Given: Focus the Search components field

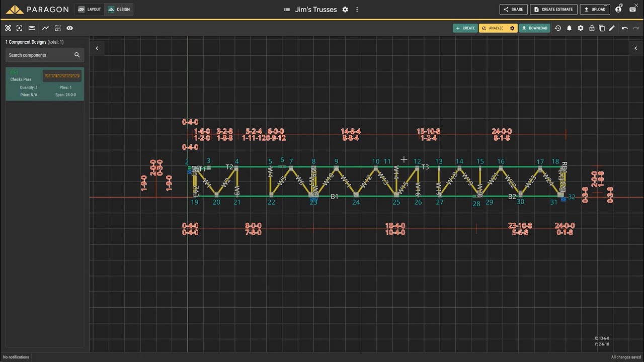Looking at the screenshot, I should pos(45,55).
